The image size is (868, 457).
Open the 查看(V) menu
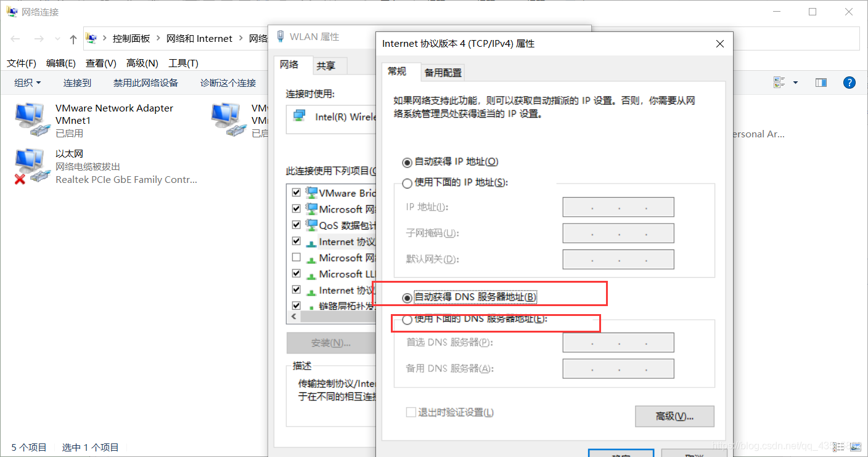click(x=101, y=63)
